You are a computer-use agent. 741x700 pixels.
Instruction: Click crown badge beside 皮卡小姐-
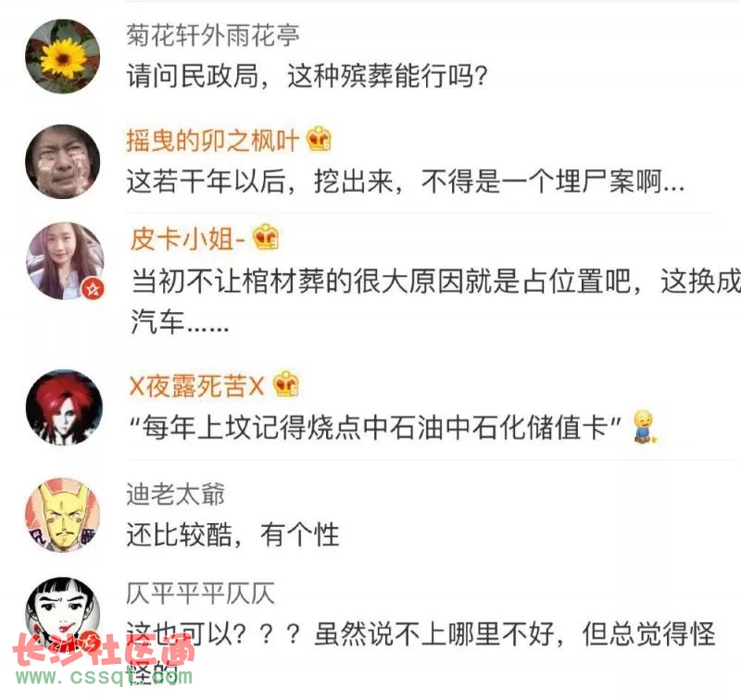pyautogui.click(x=266, y=237)
